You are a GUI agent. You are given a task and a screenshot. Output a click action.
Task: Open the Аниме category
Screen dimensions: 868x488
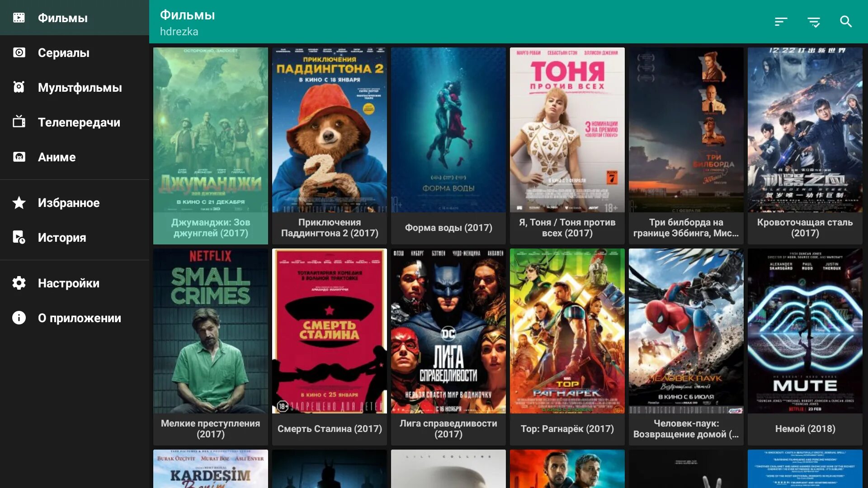[x=75, y=157]
